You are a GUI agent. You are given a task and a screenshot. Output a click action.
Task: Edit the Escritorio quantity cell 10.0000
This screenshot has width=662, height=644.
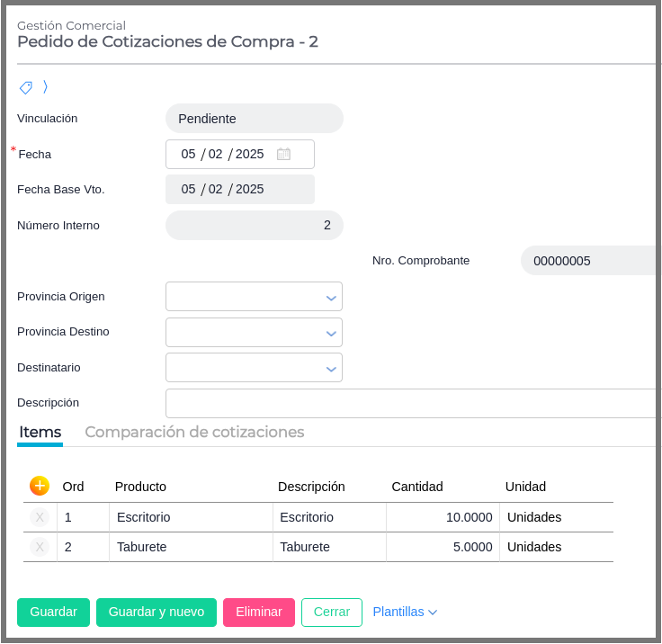click(443, 517)
